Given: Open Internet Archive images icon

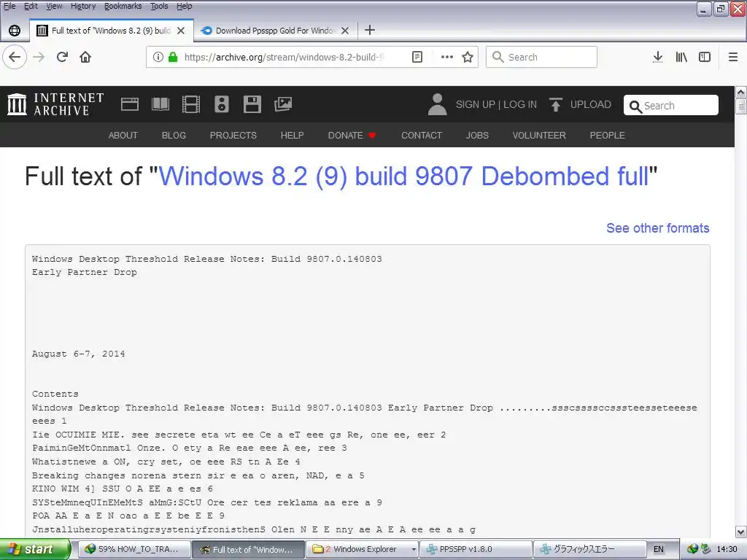Looking at the screenshot, I should (283, 104).
